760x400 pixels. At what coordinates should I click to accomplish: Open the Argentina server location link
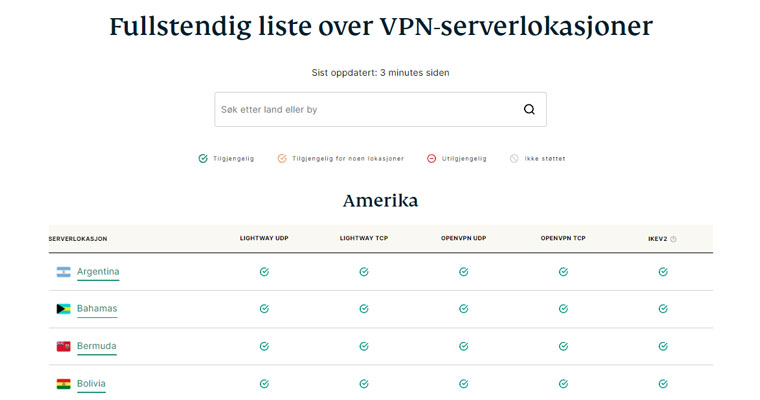click(98, 272)
